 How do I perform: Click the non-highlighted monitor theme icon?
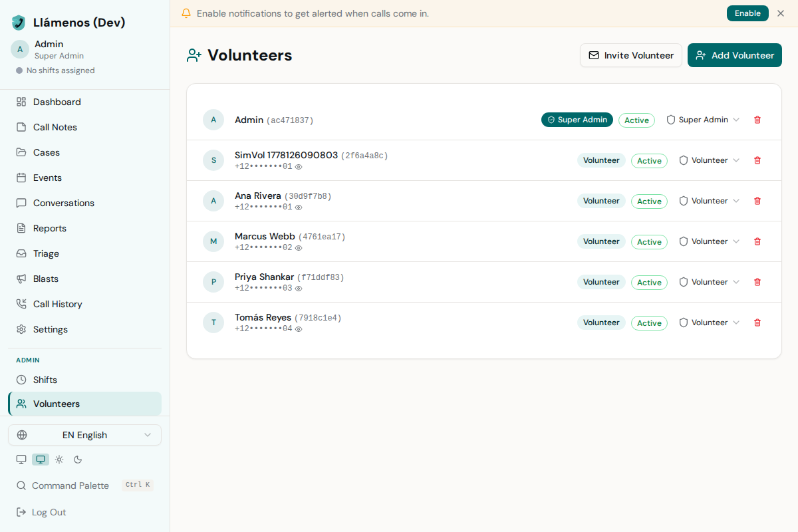point(21,460)
